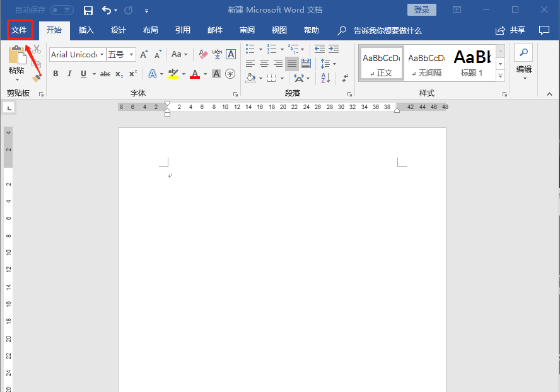The height and width of the screenshot is (392, 560).
Task: Expand the styles gallery
Action: (500, 76)
